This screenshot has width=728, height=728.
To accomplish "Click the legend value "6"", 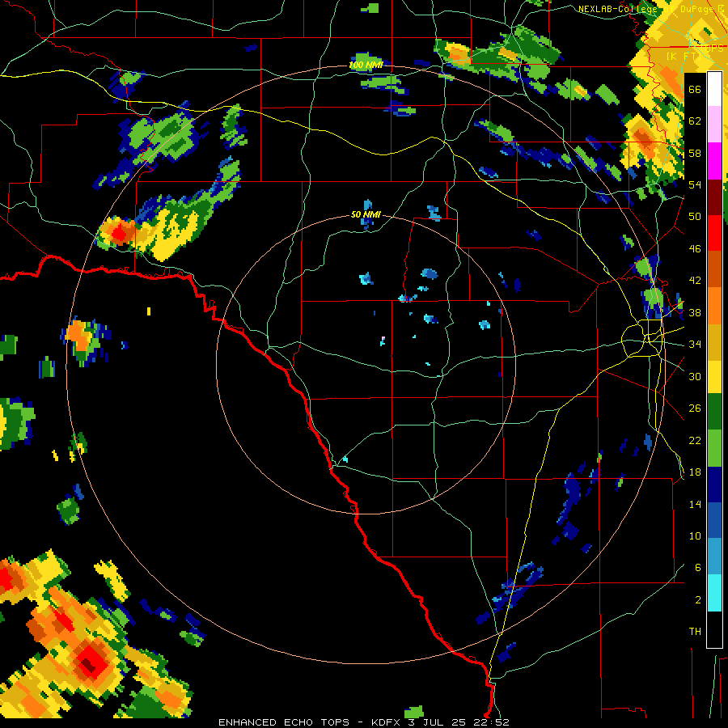I will pyautogui.click(x=698, y=567).
